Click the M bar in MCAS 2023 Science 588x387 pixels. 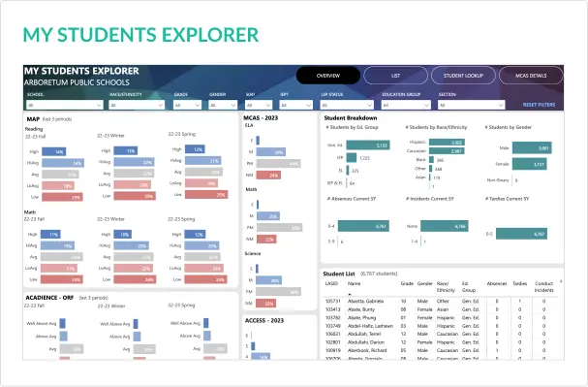point(269,280)
